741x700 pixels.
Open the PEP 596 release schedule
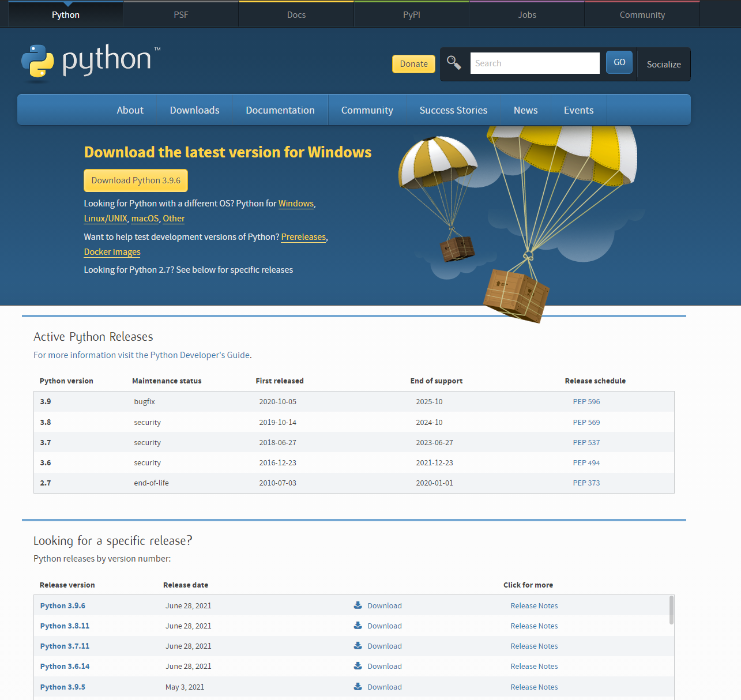tap(586, 401)
